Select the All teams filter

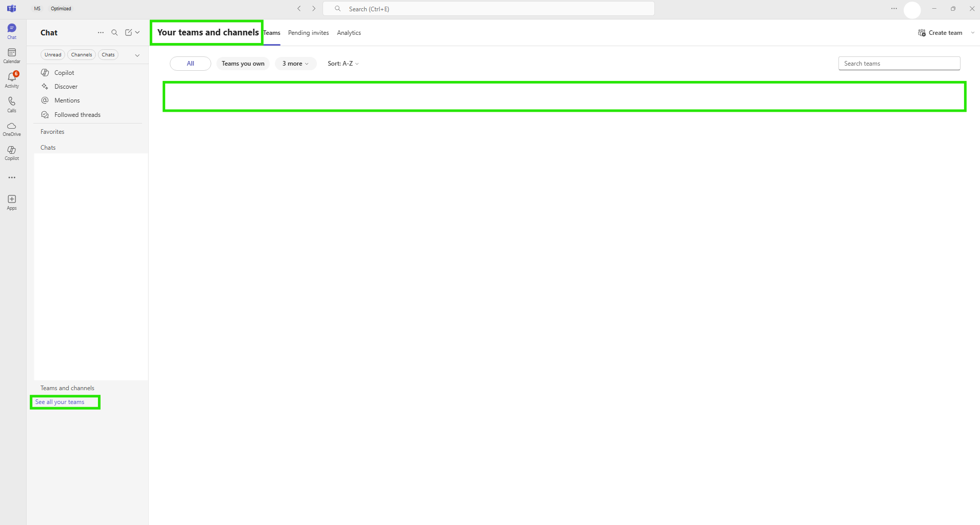click(x=190, y=64)
